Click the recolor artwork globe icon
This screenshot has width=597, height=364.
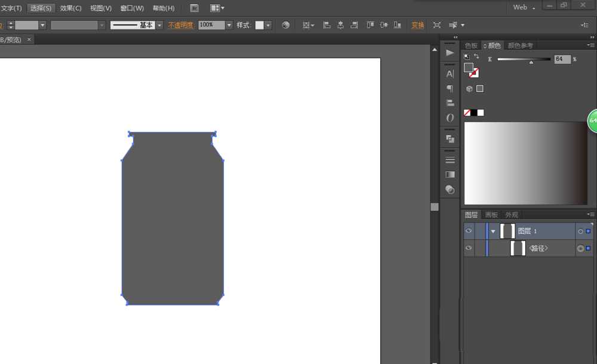click(x=286, y=25)
